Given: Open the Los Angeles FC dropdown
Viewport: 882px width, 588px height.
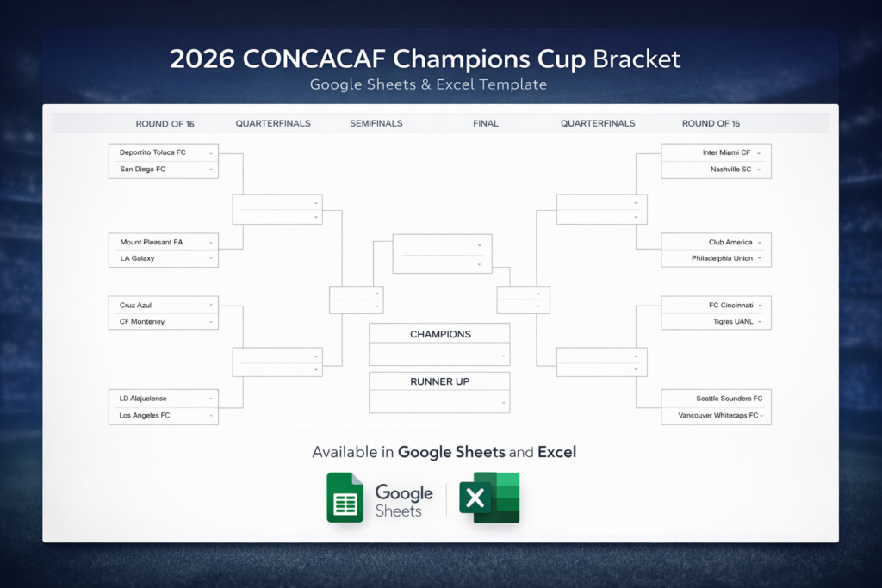Looking at the screenshot, I should [x=211, y=416].
